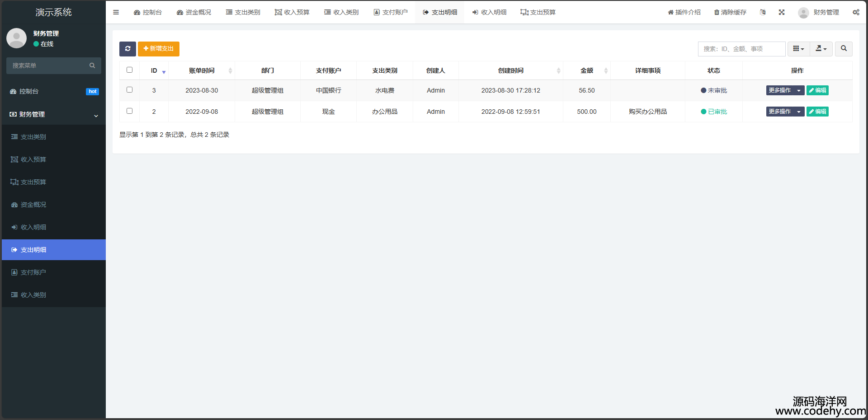Screen dimensions: 868x420
Task: Sort the table by 金额 column header
Action: [587, 70]
